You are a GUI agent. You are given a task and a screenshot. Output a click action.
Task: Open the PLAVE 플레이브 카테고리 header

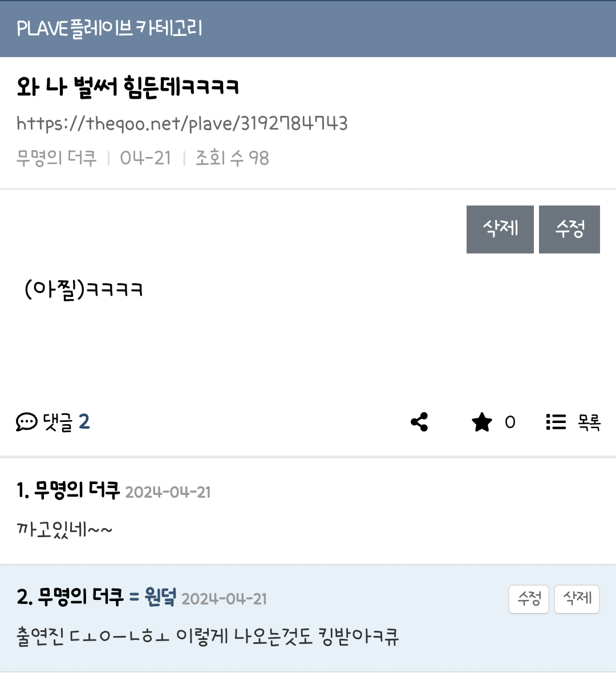109,29
